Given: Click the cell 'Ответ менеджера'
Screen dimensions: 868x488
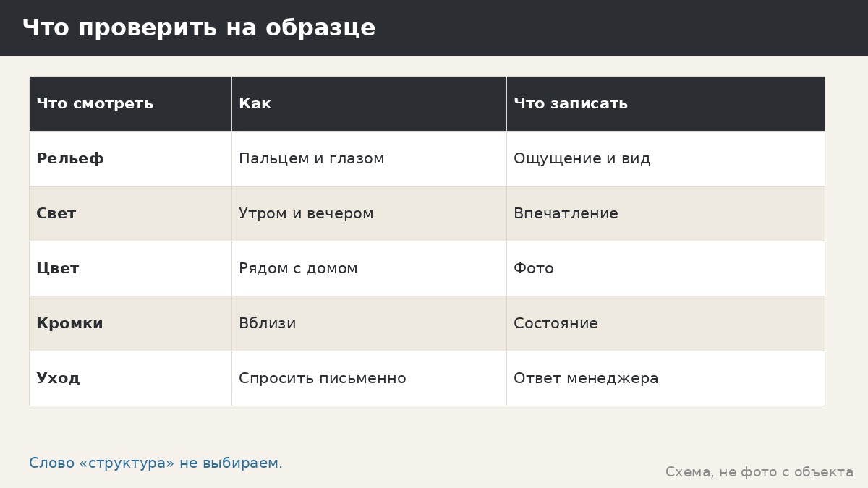Looking at the screenshot, I should [665, 378].
